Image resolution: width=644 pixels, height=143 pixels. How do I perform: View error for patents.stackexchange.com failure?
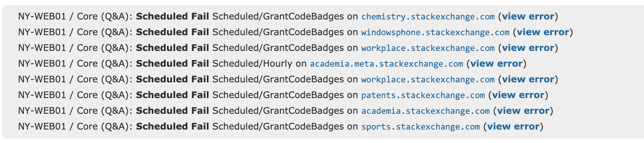tap(518, 95)
